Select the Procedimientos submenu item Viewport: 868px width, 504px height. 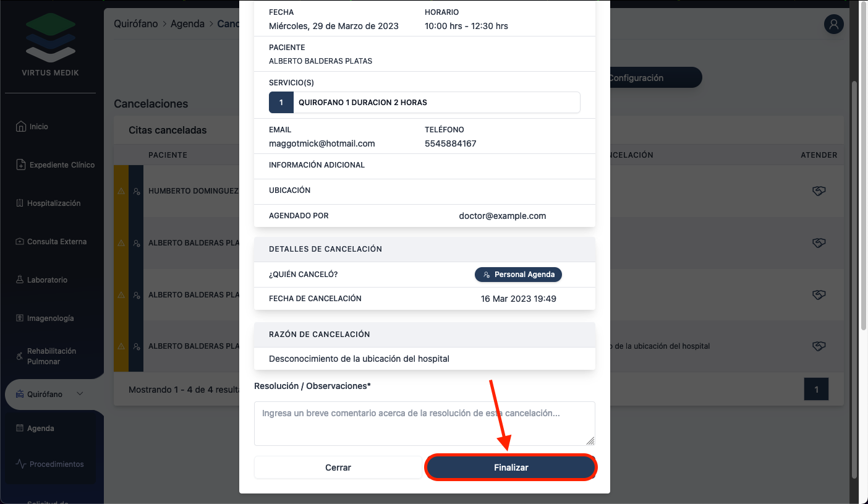[56, 464]
